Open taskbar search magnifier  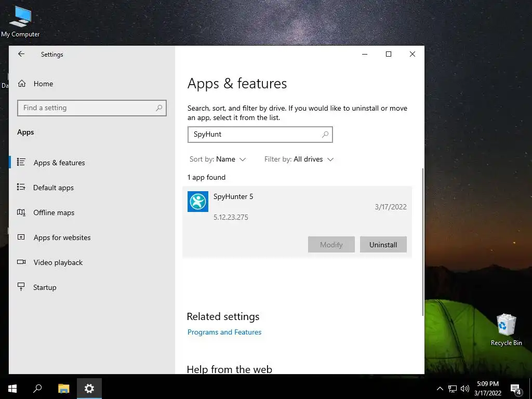[x=37, y=389]
